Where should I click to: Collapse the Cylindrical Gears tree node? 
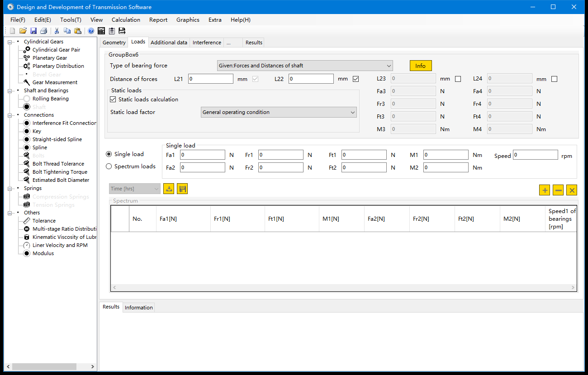(x=10, y=42)
